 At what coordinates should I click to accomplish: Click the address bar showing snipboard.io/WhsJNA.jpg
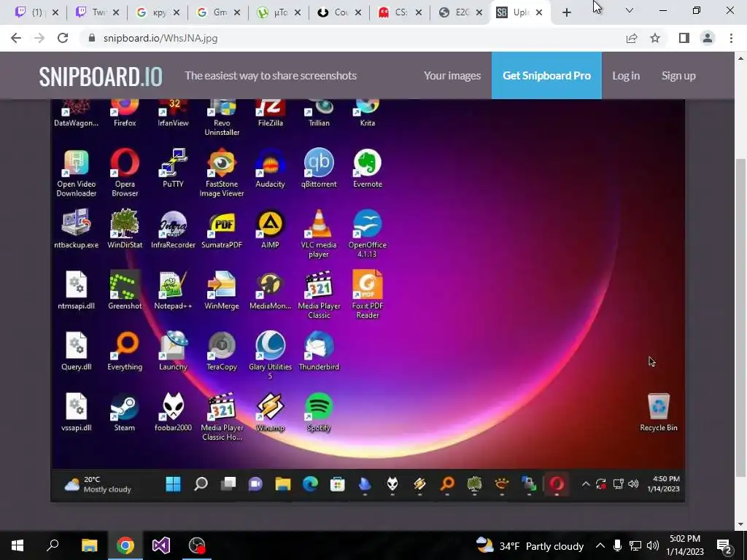tap(352, 38)
